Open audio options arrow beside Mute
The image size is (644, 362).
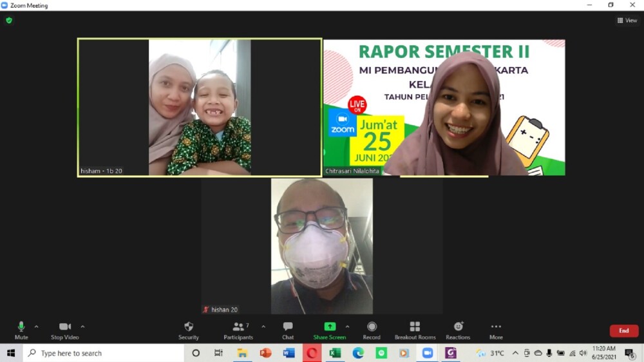point(37,327)
